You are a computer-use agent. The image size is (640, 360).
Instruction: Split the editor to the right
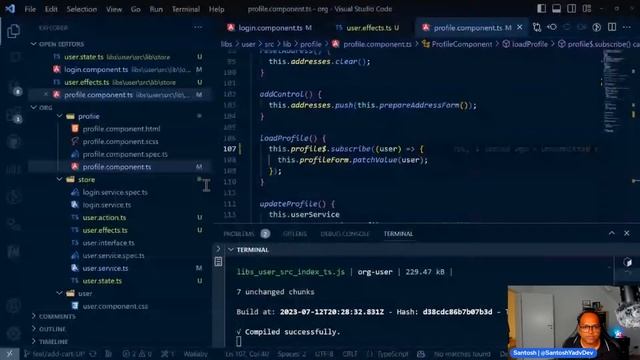coord(612,27)
